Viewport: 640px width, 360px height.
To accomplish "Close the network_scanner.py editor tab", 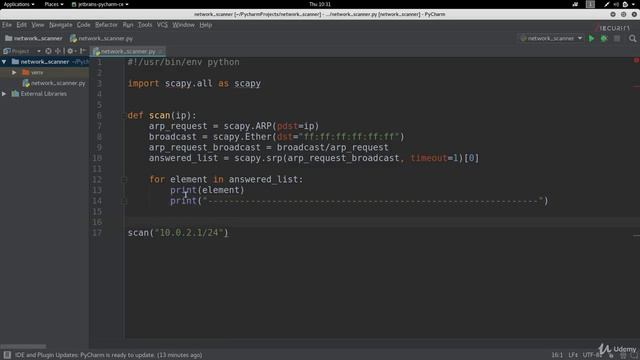I will [x=161, y=51].
